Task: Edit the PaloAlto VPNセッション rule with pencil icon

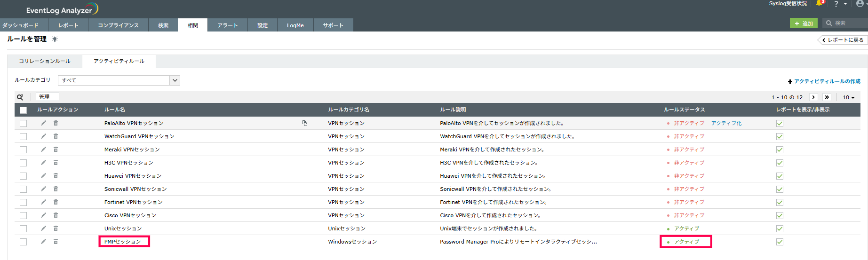Action: click(43, 123)
